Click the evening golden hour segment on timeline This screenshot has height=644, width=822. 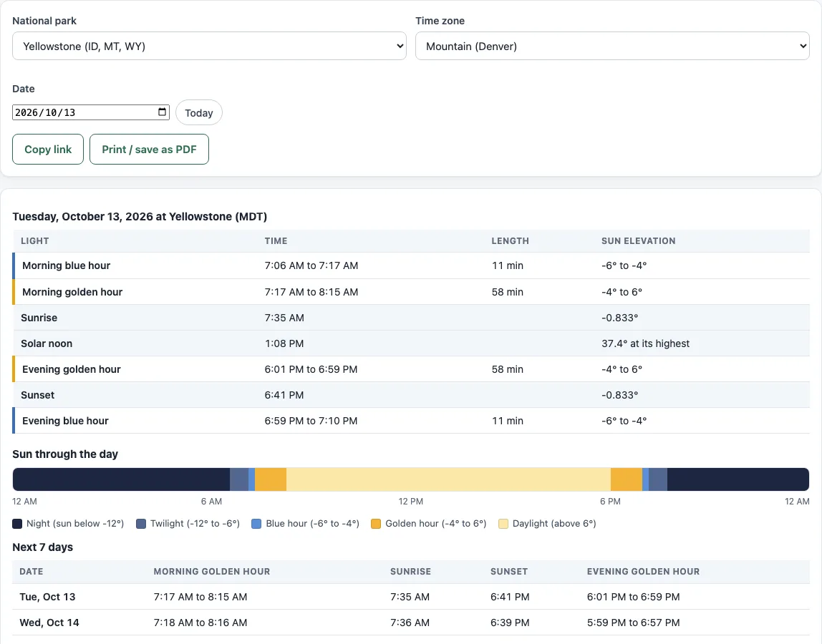point(627,479)
